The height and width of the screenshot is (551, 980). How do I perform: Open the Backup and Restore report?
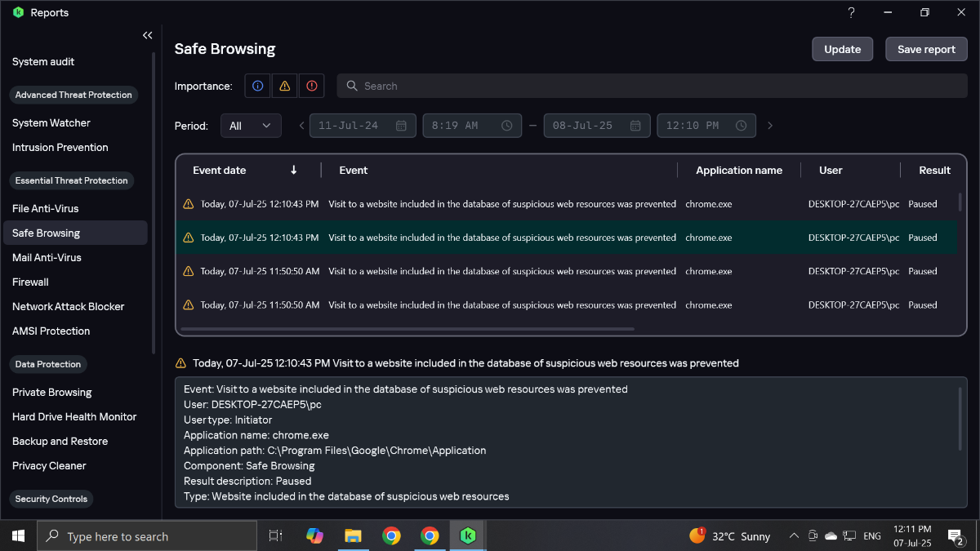60,441
